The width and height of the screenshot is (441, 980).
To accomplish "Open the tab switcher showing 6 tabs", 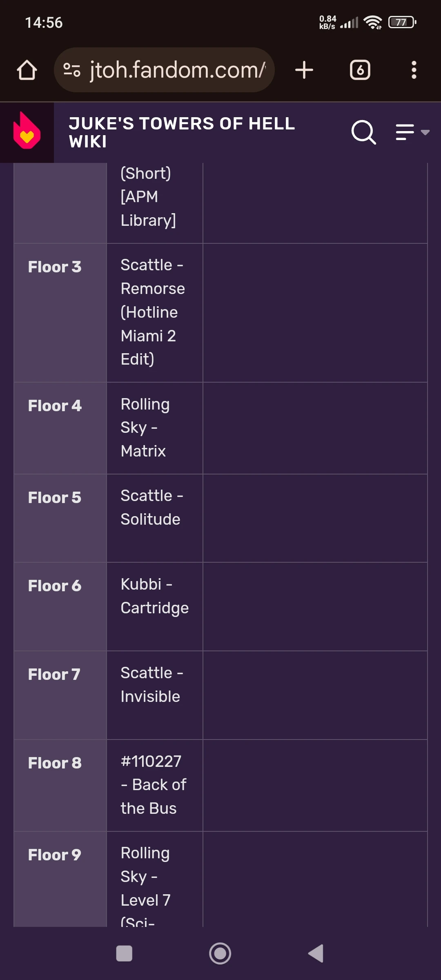I will point(360,70).
